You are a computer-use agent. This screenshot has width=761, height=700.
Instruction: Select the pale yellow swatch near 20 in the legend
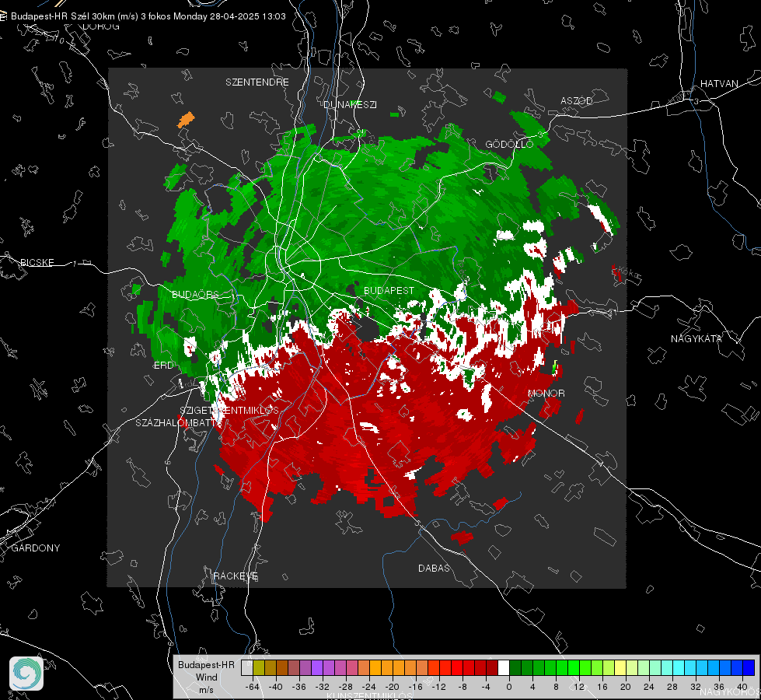[620, 667]
